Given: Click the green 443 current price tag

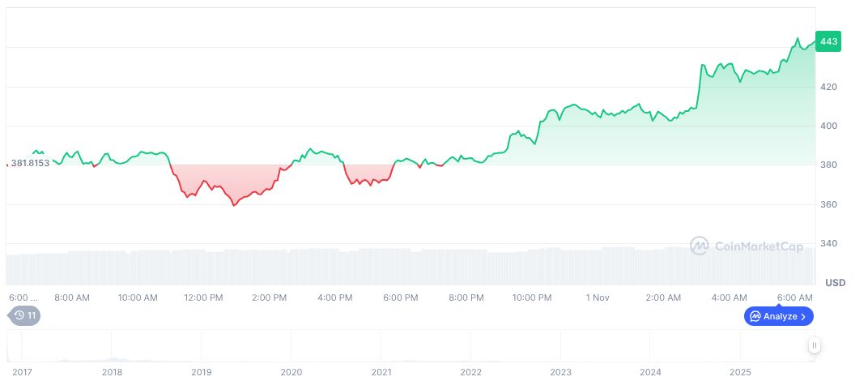Looking at the screenshot, I should click(x=828, y=41).
